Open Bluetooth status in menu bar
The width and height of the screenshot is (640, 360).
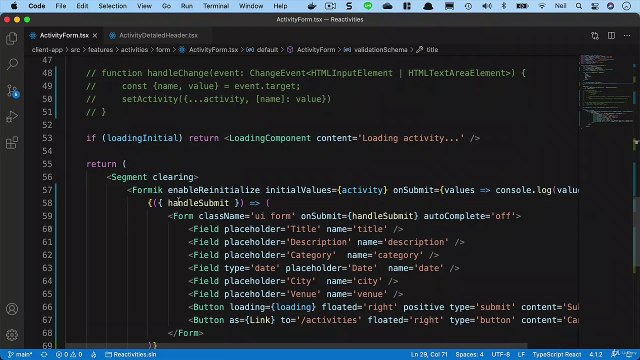click(x=504, y=6)
